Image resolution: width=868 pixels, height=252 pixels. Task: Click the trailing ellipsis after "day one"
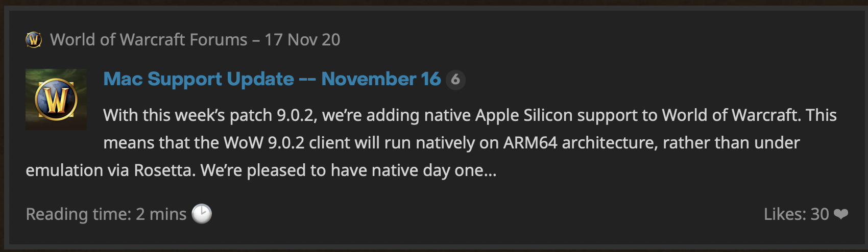pos(490,170)
